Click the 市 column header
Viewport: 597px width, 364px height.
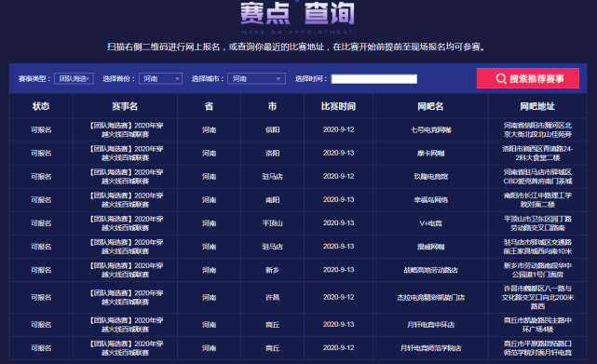tap(272, 106)
